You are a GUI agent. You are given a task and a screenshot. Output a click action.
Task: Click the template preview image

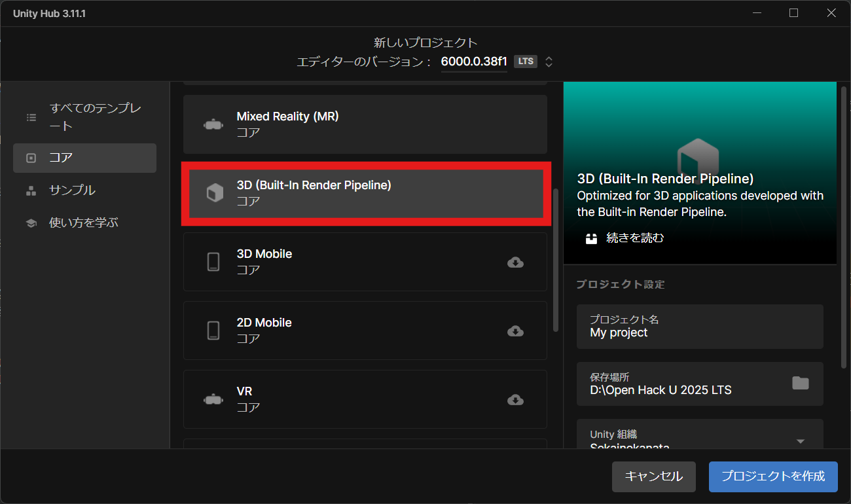(700, 173)
